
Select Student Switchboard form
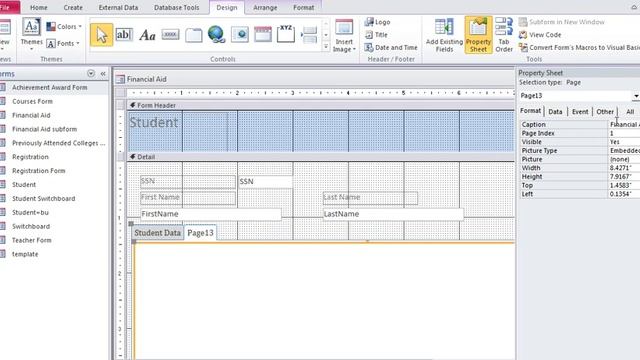(x=43, y=198)
